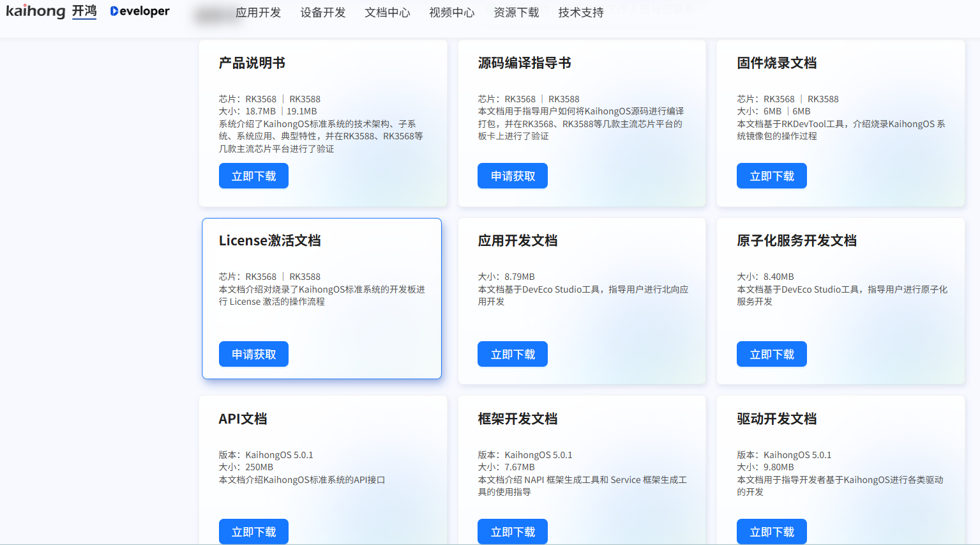Download the 产品说明书 document

(x=253, y=176)
